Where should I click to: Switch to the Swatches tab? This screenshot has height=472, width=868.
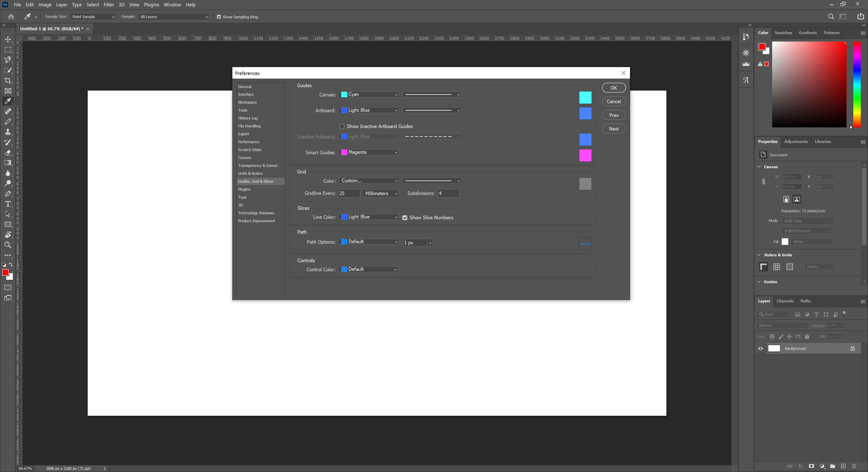point(783,33)
